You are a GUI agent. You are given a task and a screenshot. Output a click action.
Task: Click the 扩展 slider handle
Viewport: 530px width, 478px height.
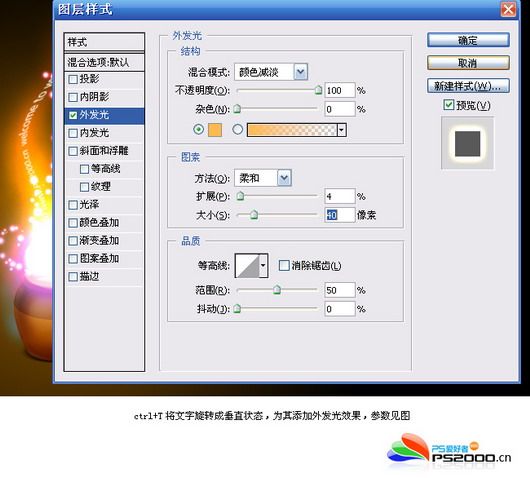point(240,196)
